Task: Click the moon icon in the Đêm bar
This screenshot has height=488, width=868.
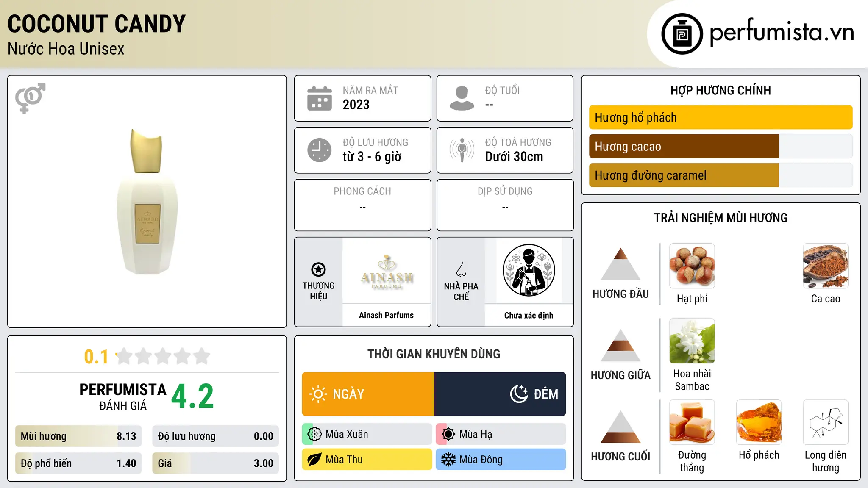Action: (519, 394)
